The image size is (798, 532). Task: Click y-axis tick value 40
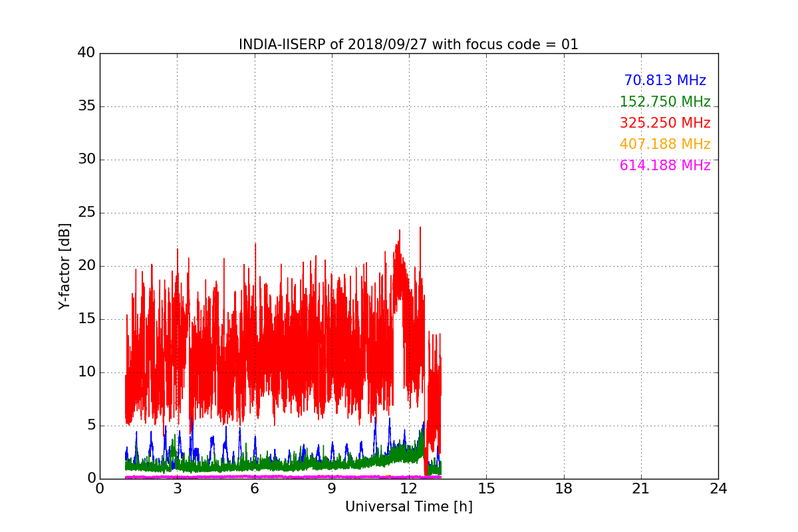pyautogui.click(x=86, y=53)
